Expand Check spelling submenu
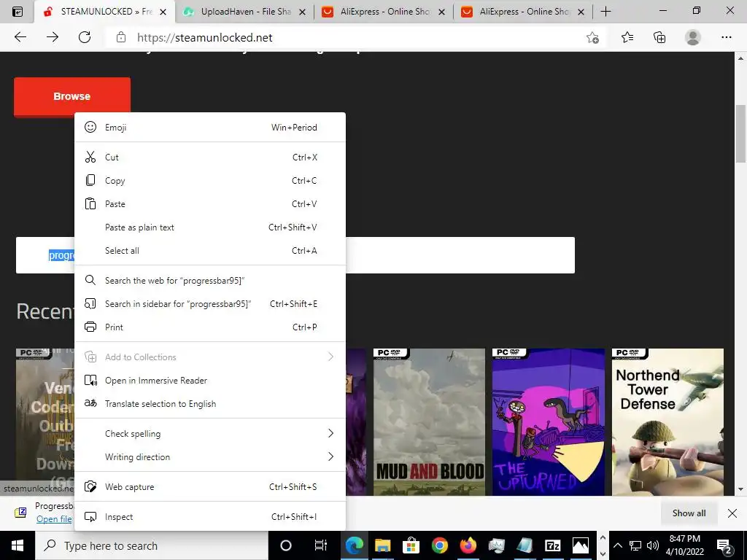This screenshot has width=747, height=560. click(210, 433)
